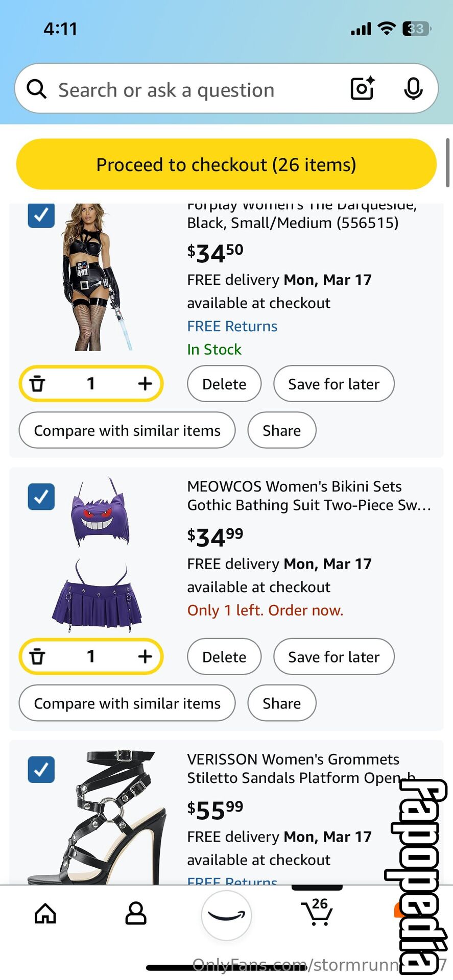453x980 pixels.
Task: Proceed to checkout with 26 items
Action: pyautogui.click(x=226, y=164)
